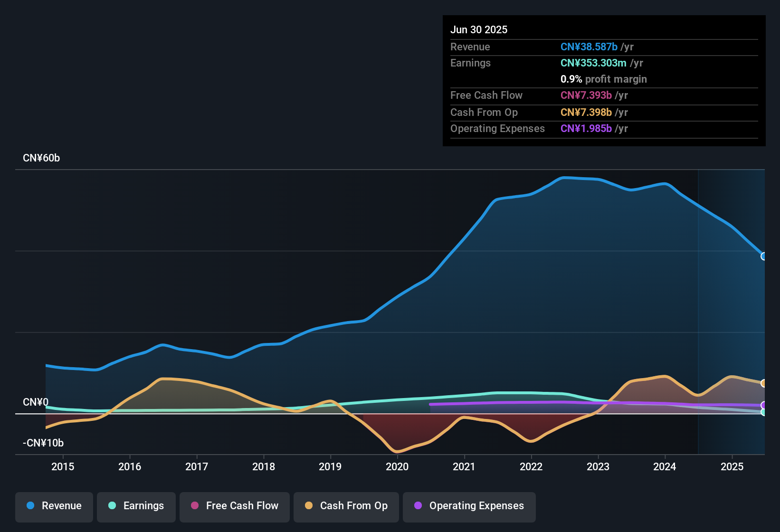This screenshot has height=532, width=780.
Task: Click the pink Free Cash Flow legend dot
Action: [195, 506]
